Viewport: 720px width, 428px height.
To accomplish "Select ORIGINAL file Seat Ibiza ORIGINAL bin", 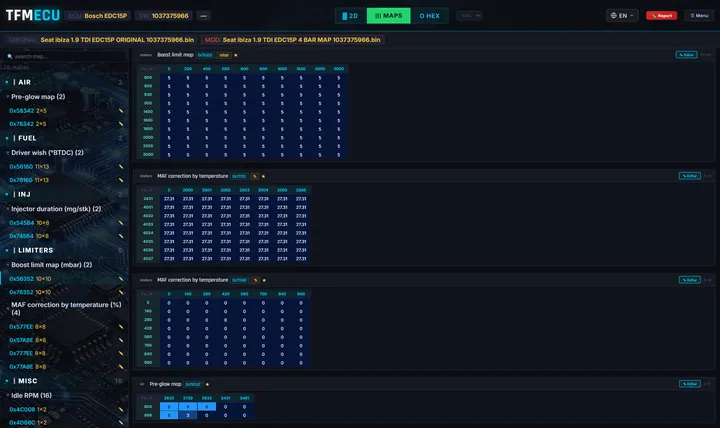I will click(101, 40).
